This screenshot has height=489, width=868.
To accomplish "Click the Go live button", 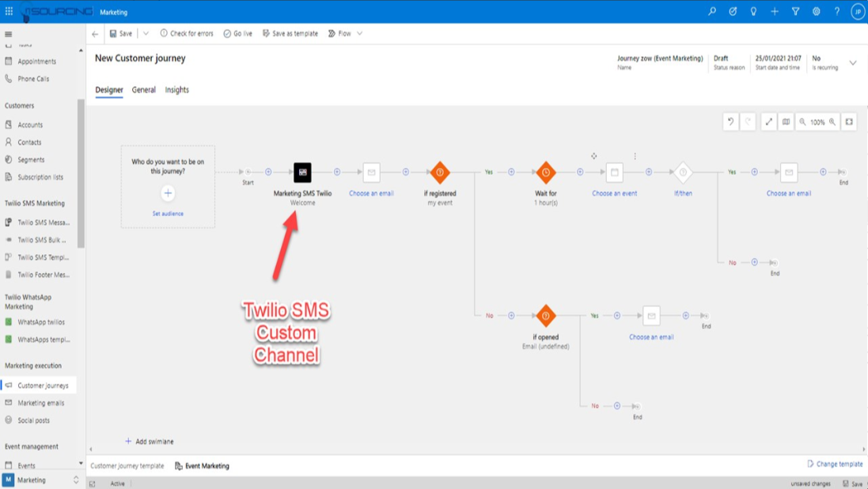I will coord(238,34).
